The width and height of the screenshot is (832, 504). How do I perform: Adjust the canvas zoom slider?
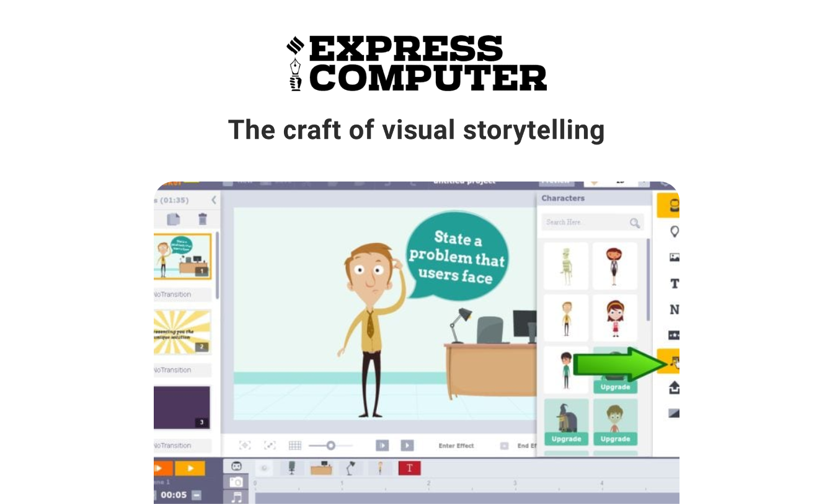330,445
